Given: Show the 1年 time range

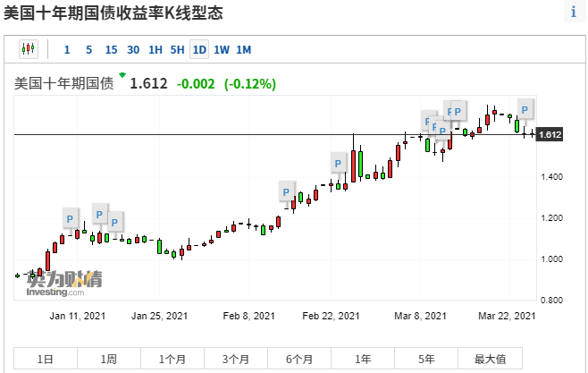Looking at the screenshot, I should (363, 359).
